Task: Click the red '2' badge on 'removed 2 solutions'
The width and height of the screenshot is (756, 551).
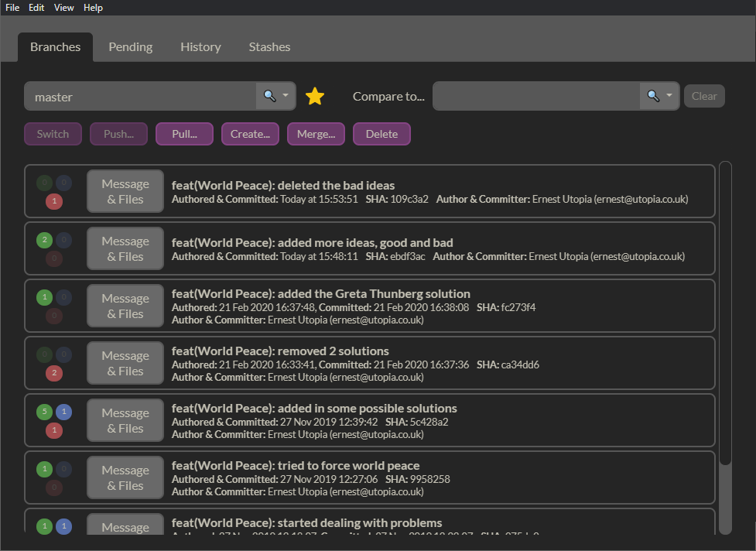Action: coord(54,372)
